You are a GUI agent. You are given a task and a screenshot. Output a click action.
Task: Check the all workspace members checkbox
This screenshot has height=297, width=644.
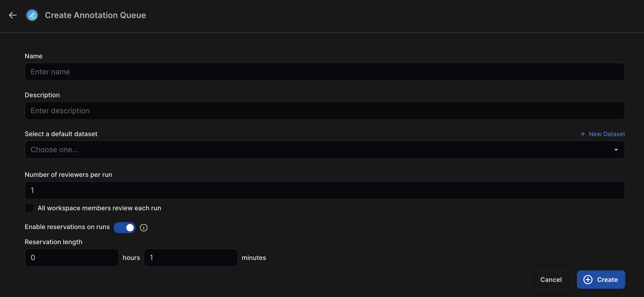click(29, 208)
